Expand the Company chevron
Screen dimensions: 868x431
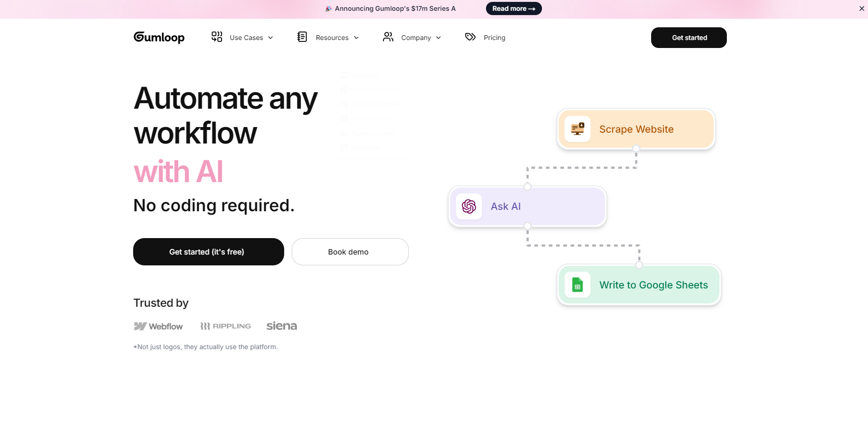pos(438,38)
